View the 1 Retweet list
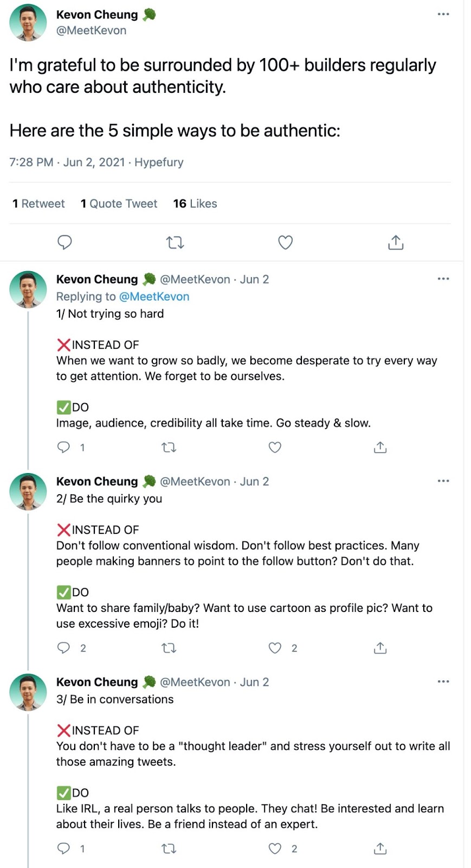471x868 pixels. pos(38,203)
